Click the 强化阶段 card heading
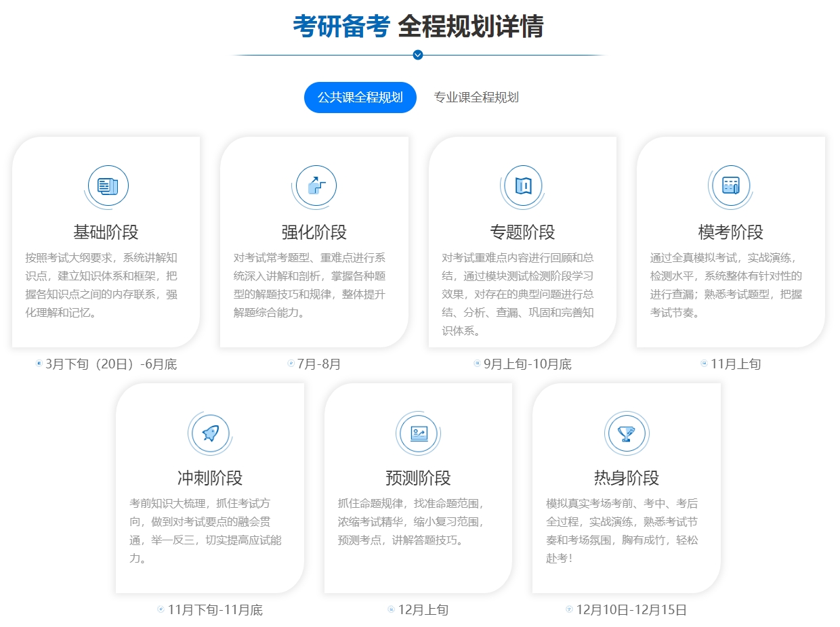The width and height of the screenshot is (840, 627). pos(314,232)
